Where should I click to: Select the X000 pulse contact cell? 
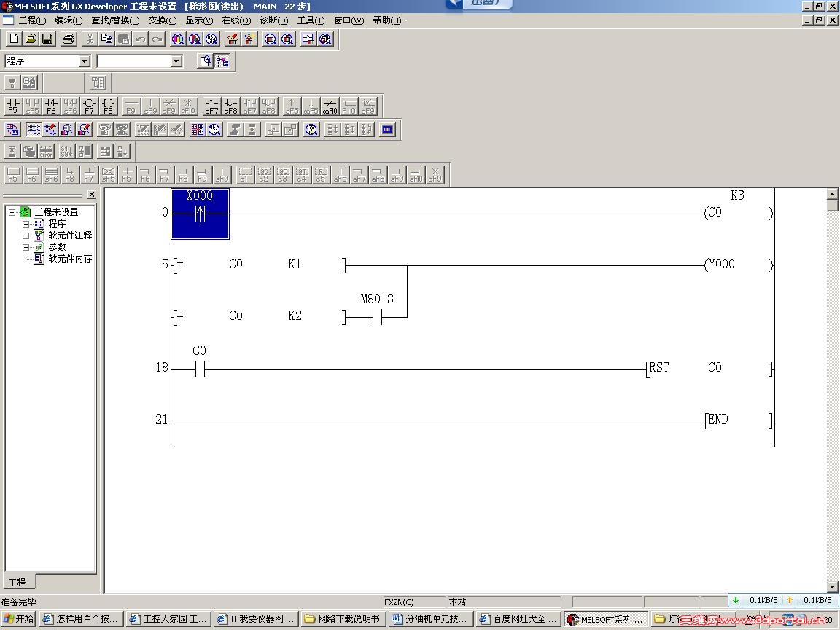point(201,214)
